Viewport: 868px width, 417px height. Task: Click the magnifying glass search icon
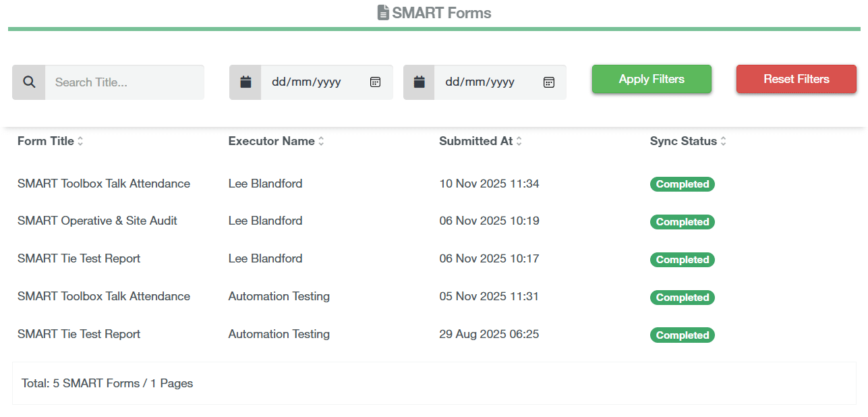[x=29, y=82]
